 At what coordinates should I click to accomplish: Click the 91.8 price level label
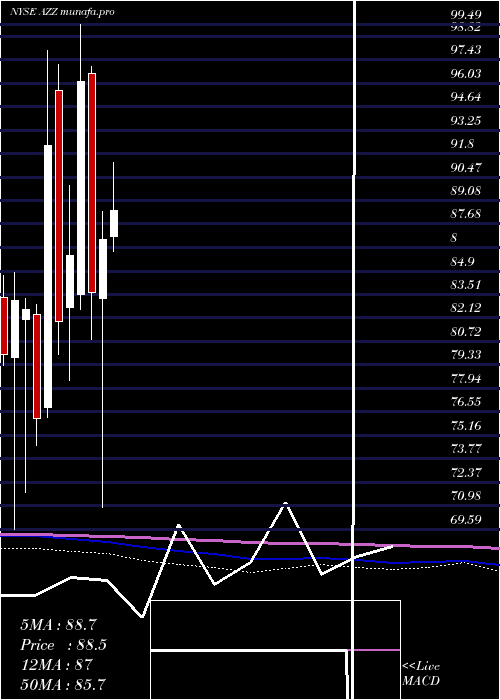(462, 144)
